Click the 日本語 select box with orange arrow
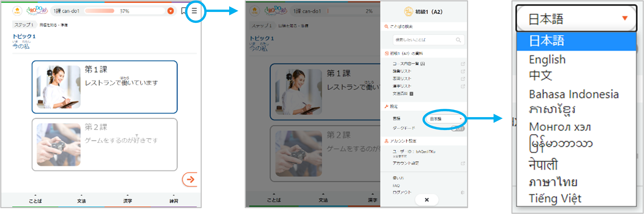 click(576, 19)
